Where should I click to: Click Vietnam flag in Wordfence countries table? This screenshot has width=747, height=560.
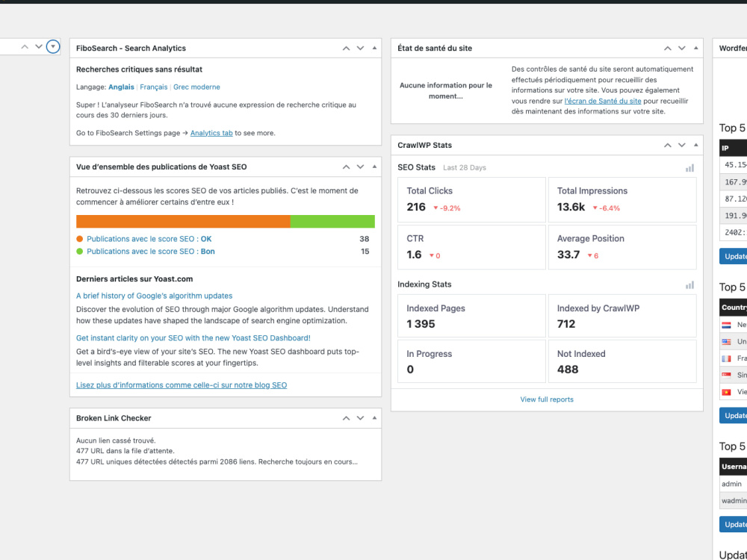tap(727, 393)
